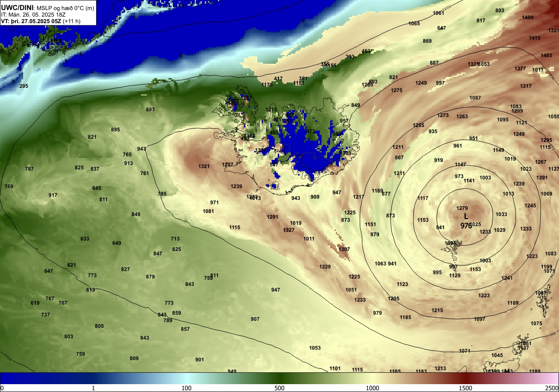Click the map value 895
The height and width of the screenshot is (392, 559).
[x=115, y=130]
